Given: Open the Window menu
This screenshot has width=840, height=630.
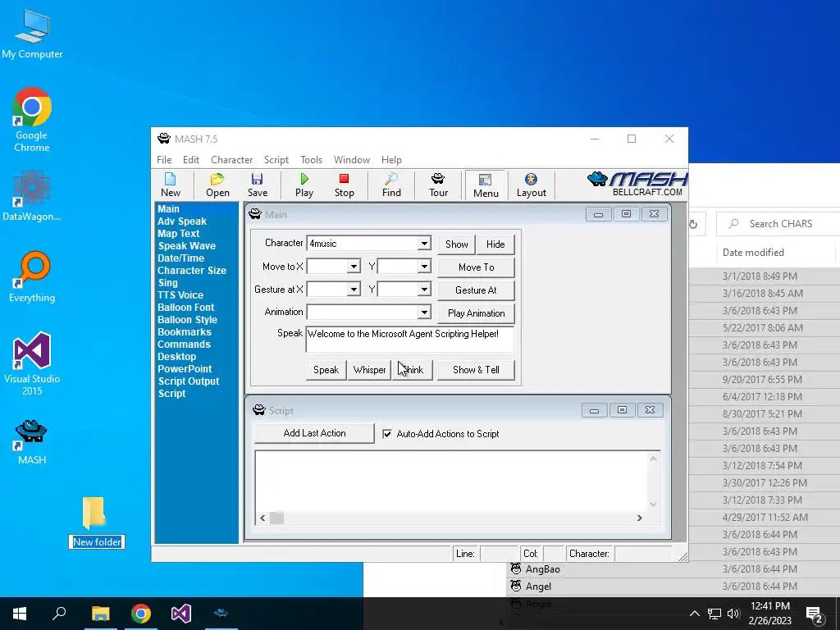Looking at the screenshot, I should (x=351, y=160).
